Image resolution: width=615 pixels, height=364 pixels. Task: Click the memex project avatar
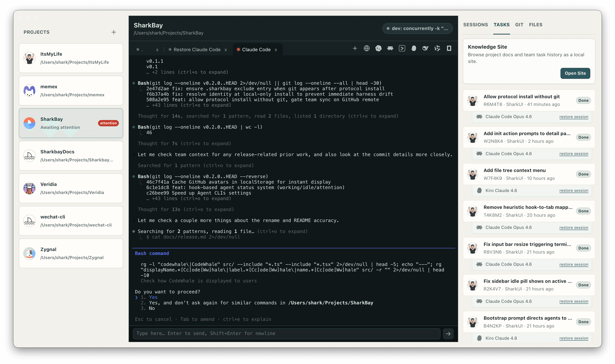click(29, 91)
